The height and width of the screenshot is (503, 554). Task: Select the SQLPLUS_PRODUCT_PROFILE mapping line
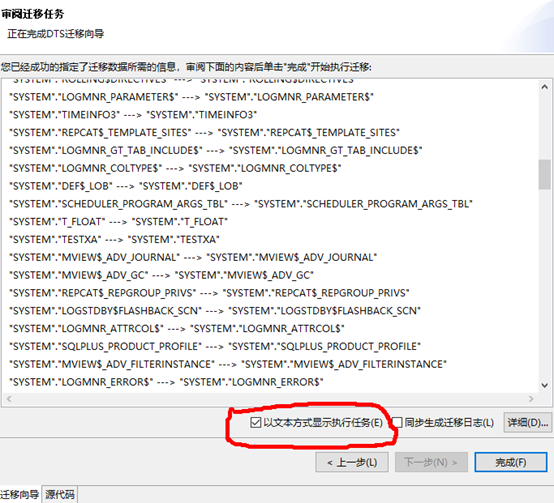point(215,347)
